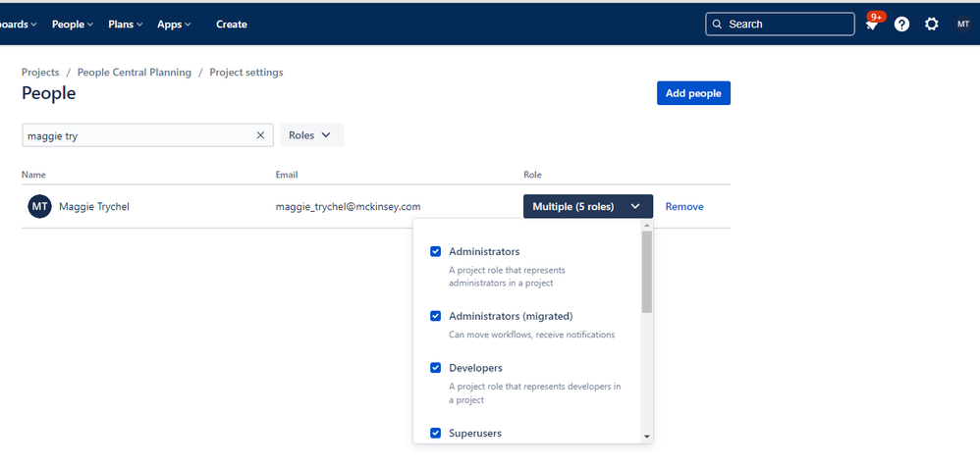Open Project settings breadcrumb
Image resolution: width=980 pixels, height=469 pixels.
tap(246, 73)
